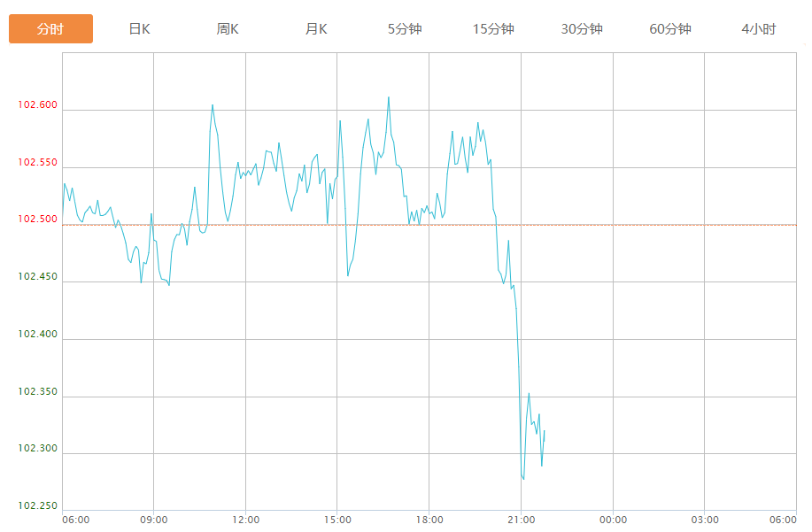Click the 102.600 price axis label
This screenshot has width=812, height=532.
tap(37, 105)
